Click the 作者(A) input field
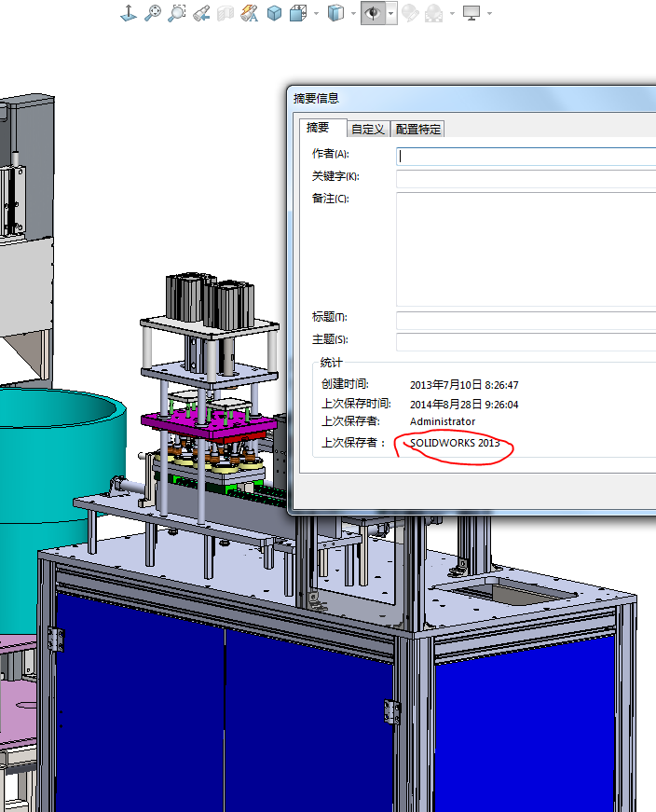The image size is (656, 812). (x=526, y=156)
